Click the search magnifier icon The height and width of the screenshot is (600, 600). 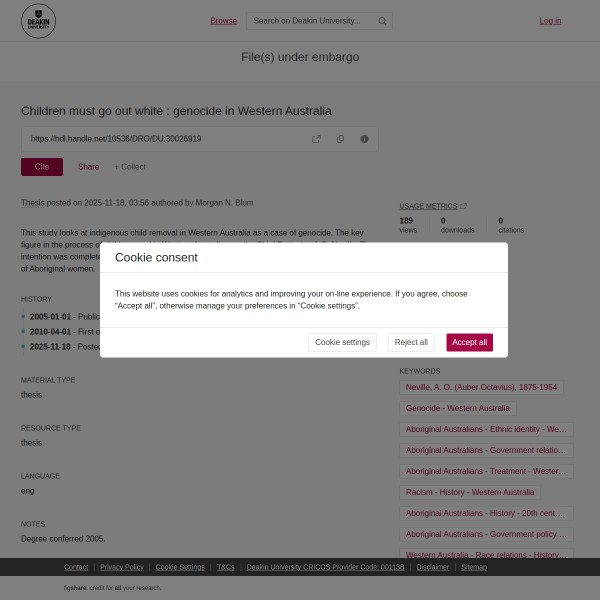tap(382, 21)
